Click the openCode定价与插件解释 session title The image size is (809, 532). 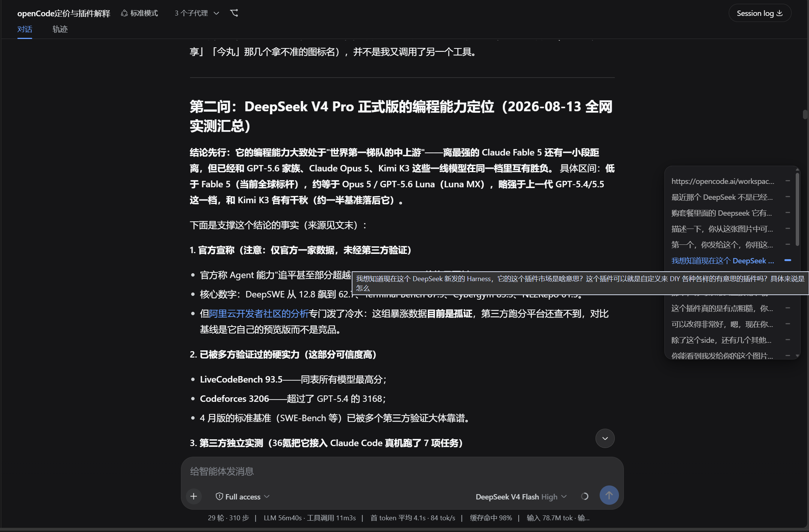[x=64, y=13]
